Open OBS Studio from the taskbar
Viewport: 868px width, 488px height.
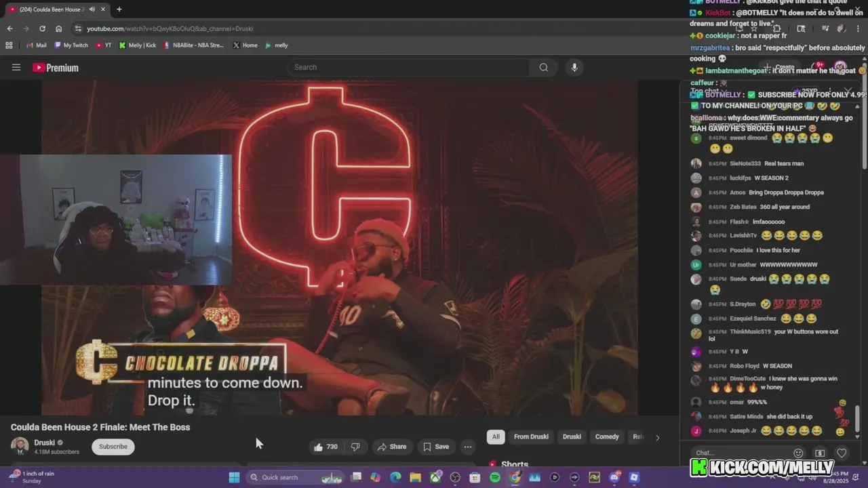click(455, 477)
